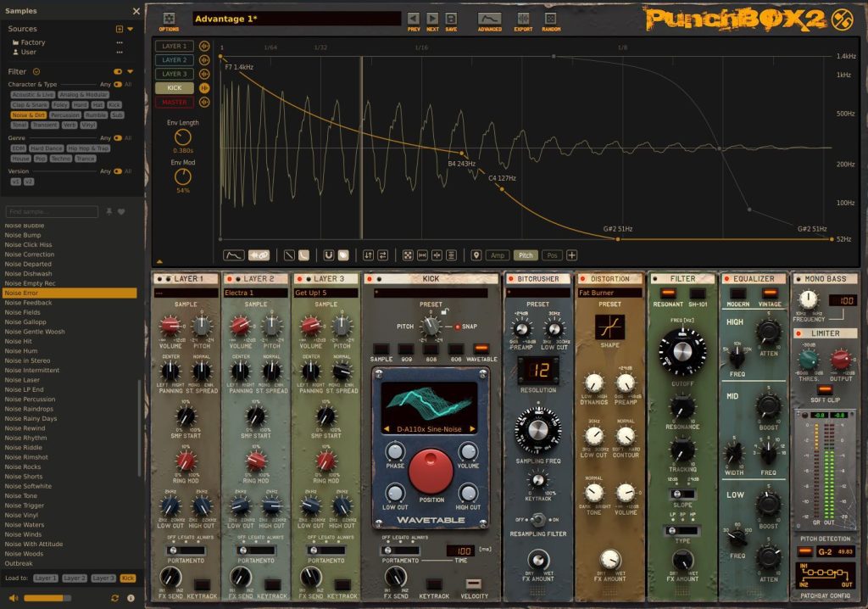Select the Kick character tag
This screenshot has height=609, width=868.
[x=114, y=104]
